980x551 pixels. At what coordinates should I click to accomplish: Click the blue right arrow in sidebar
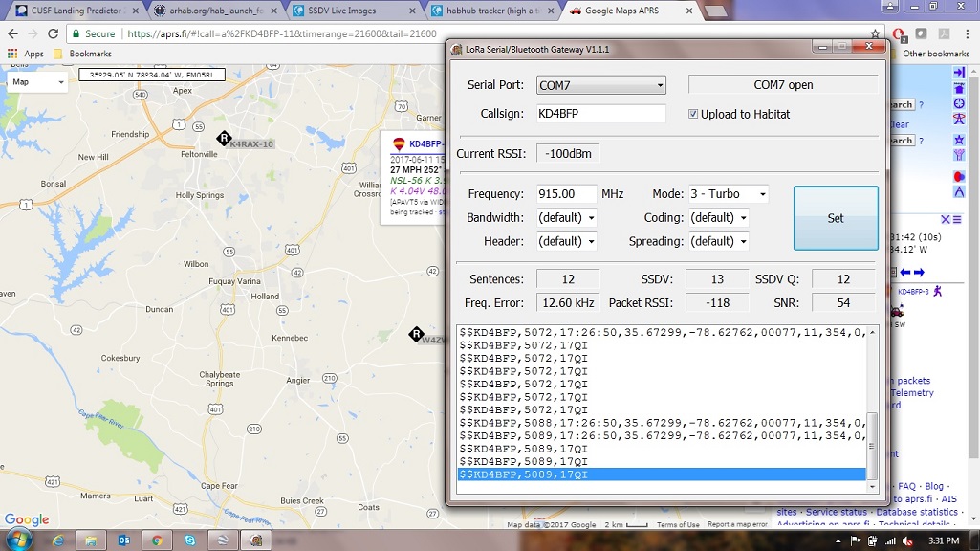click(919, 273)
